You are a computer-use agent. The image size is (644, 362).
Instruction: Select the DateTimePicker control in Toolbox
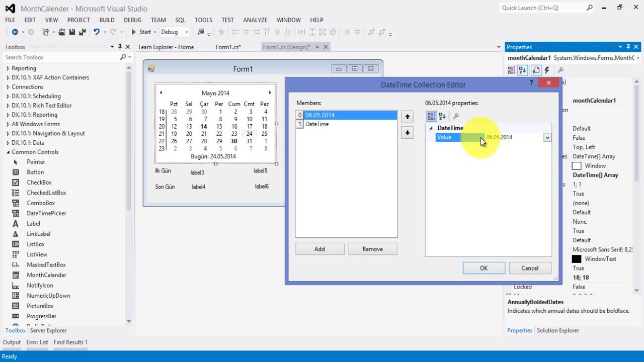(x=46, y=213)
